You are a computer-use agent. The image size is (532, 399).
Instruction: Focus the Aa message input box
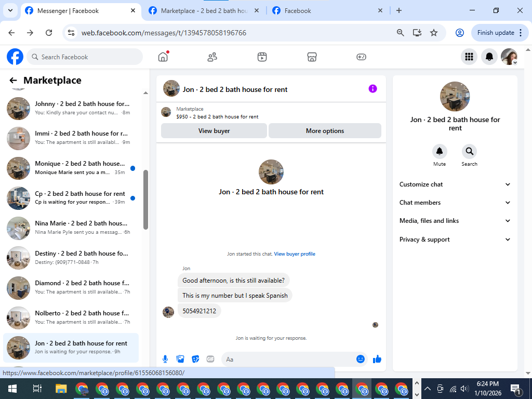[288, 360]
